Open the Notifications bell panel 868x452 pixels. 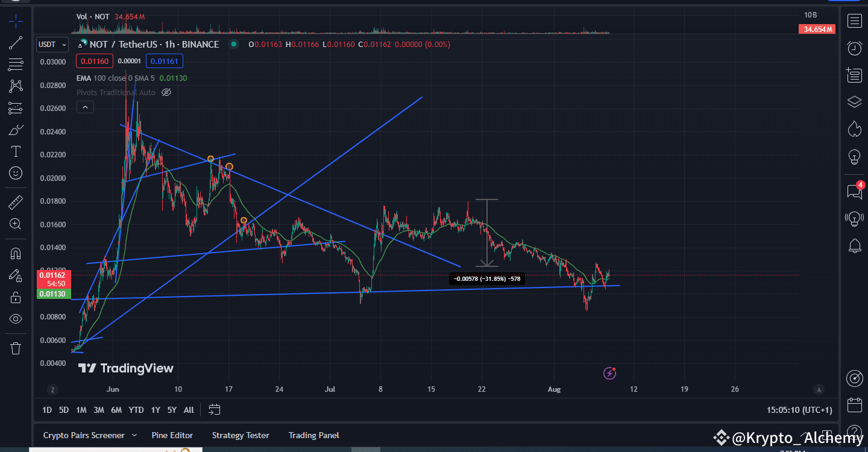(x=854, y=246)
